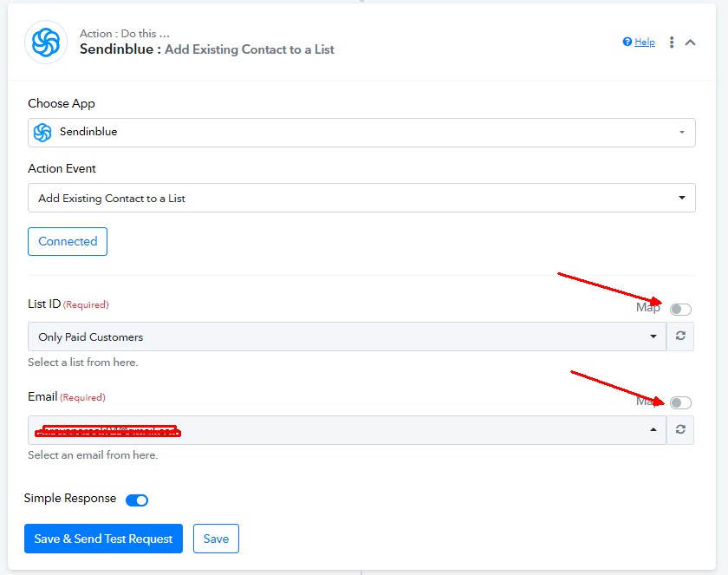Click Save & Send Test Request
This screenshot has height=575, width=728.
103,539
